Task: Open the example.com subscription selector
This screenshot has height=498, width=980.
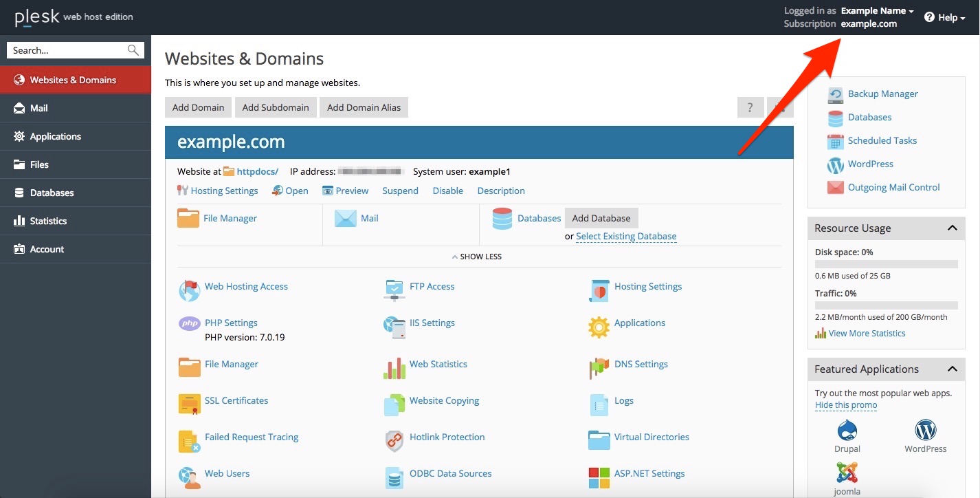Action: pos(869,23)
